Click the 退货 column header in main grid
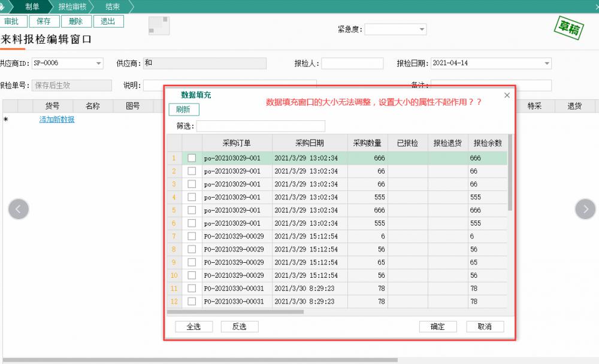This screenshot has width=599, height=364. [x=574, y=106]
